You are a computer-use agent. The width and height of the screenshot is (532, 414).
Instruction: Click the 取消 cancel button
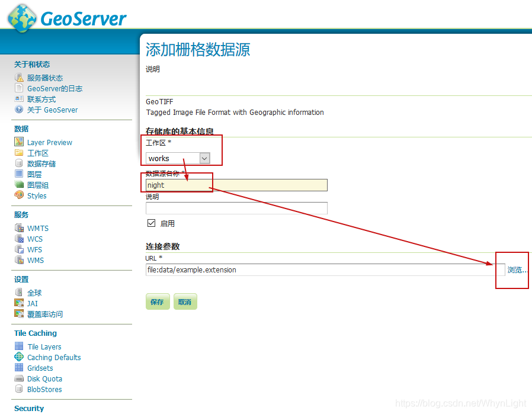click(185, 302)
